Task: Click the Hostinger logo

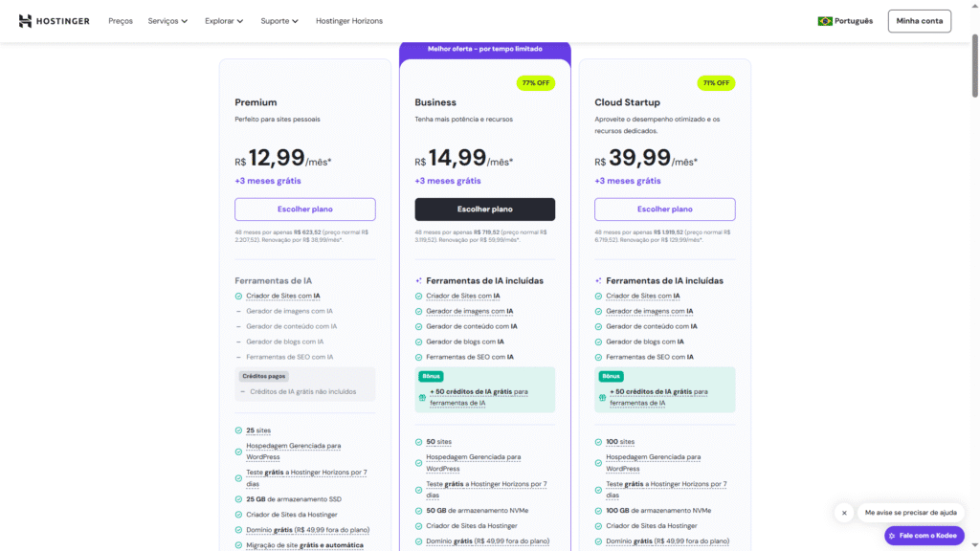Action: point(54,21)
